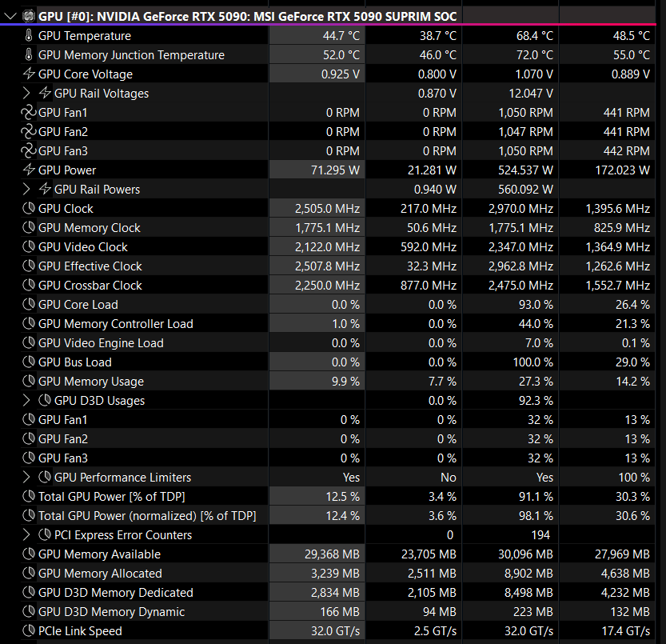Image resolution: width=666 pixels, height=644 pixels.
Task: Click the fan icon beside GPU Fan1 RPM row
Action: pos(29,112)
